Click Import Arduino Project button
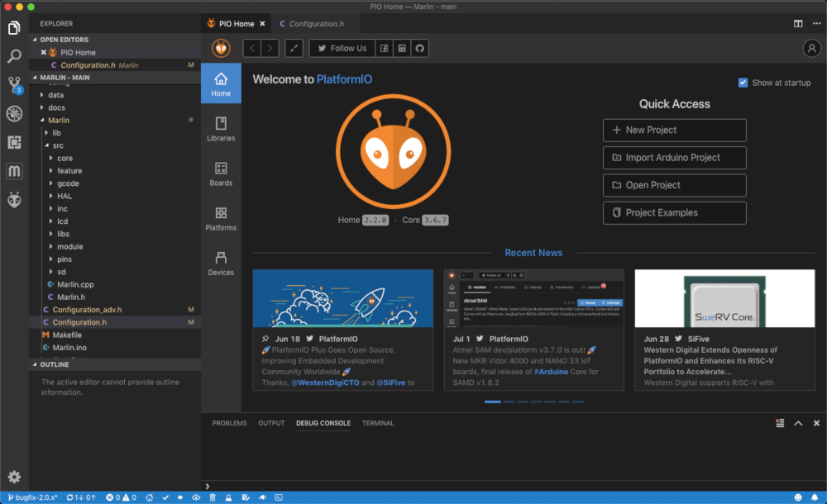This screenshot has height=504, width=827. tap(675, 158)
